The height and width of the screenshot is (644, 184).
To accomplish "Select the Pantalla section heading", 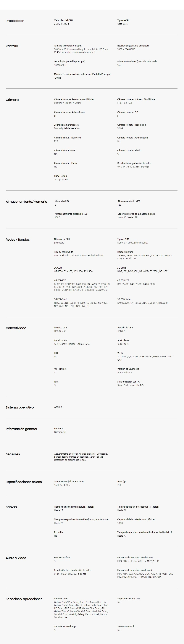I will (12, 46).
